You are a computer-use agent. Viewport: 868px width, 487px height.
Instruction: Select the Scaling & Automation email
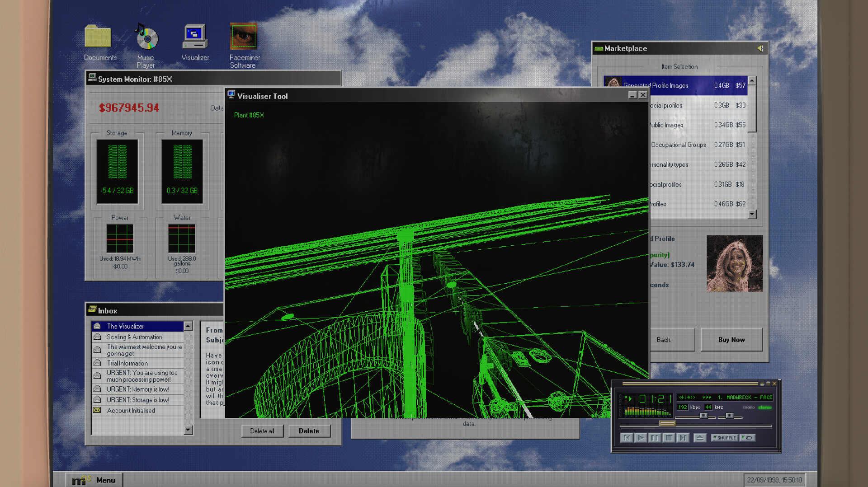pyautogui.click(x=134, y=337)
